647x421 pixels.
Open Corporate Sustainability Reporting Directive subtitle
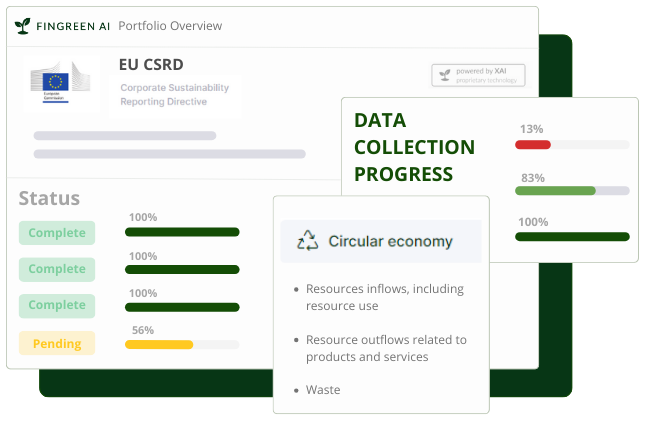174,95
